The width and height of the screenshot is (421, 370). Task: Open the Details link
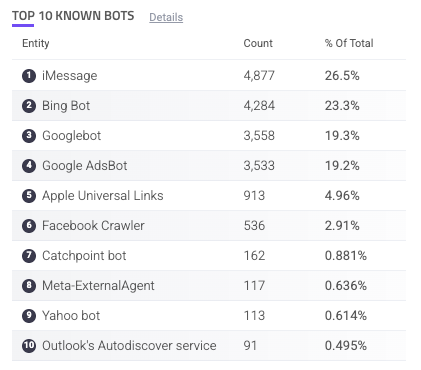tap(166, 17)
